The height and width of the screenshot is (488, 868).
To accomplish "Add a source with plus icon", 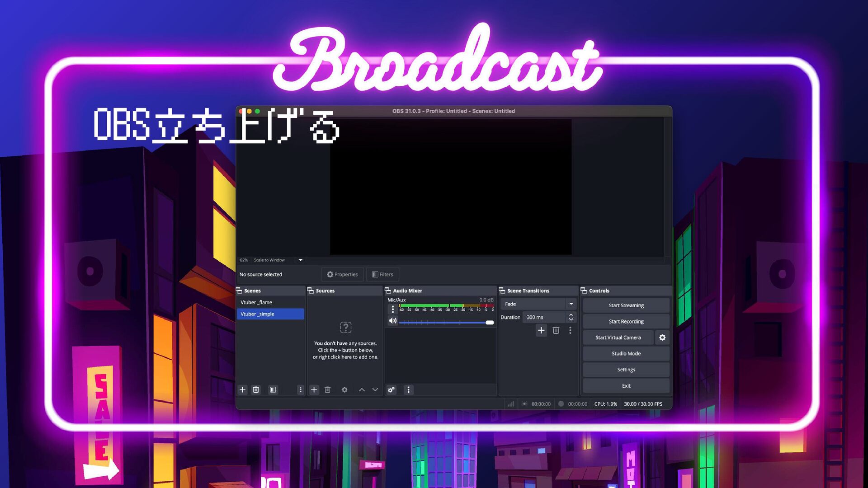I will [x=314, y=389].
